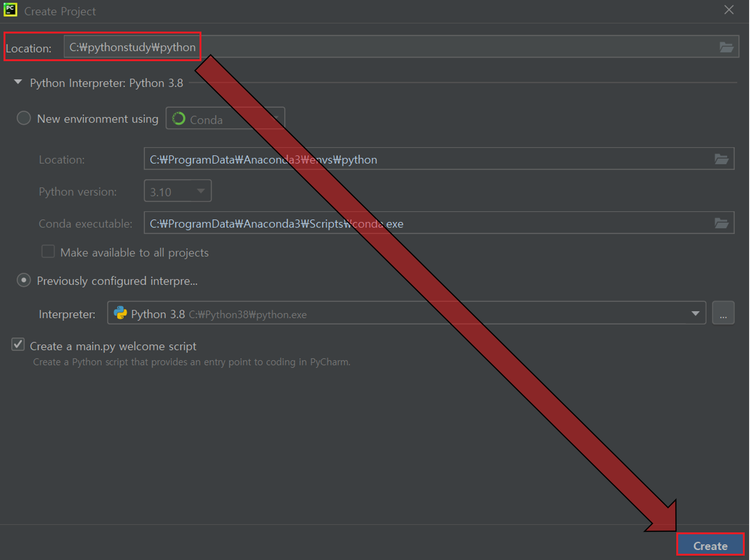Uncheck Create a main.py welcome script
This screenshot has height=560, width=750.
tap(18, 345)
